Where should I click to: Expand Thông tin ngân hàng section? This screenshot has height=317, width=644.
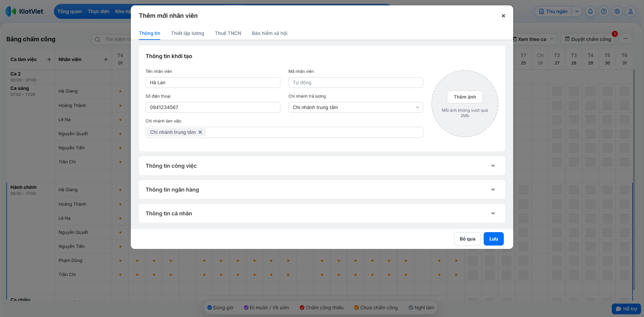(322, 190)
